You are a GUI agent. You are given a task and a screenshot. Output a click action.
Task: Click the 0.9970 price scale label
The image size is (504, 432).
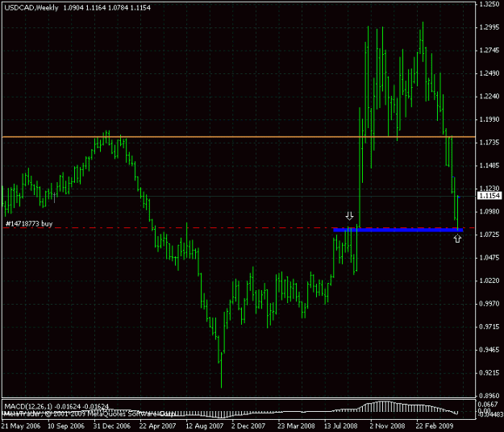click(x=489, y=304)
